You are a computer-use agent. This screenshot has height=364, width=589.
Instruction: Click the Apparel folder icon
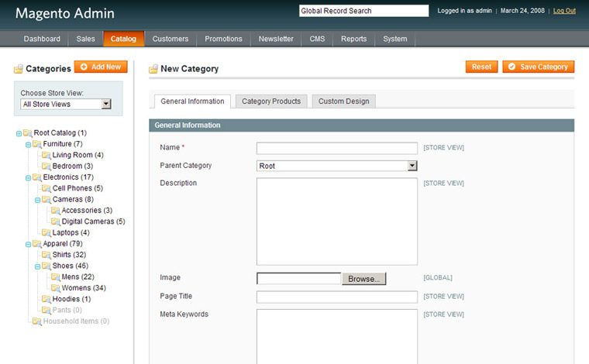37,244
